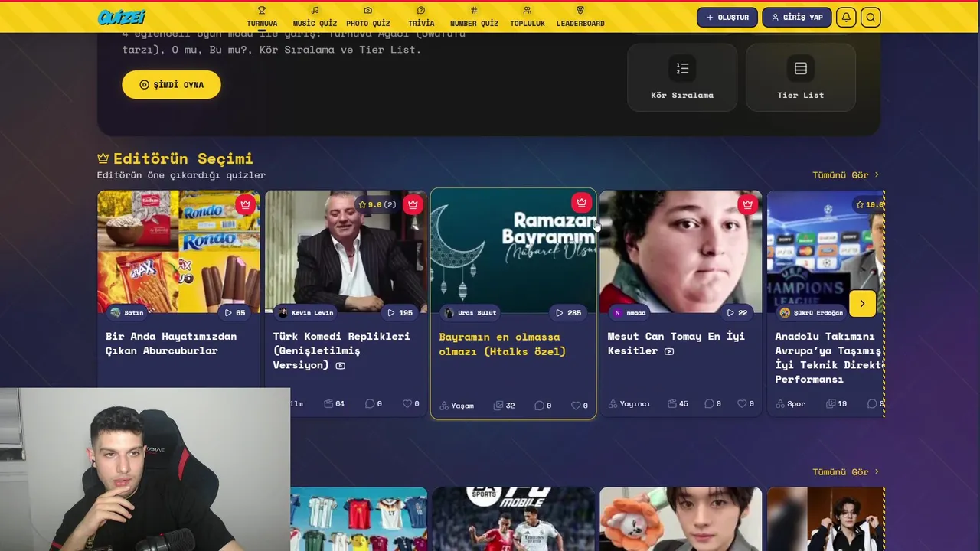
Task: Click title Bayramın en olmassa olmazı
Action: point(502,344)
